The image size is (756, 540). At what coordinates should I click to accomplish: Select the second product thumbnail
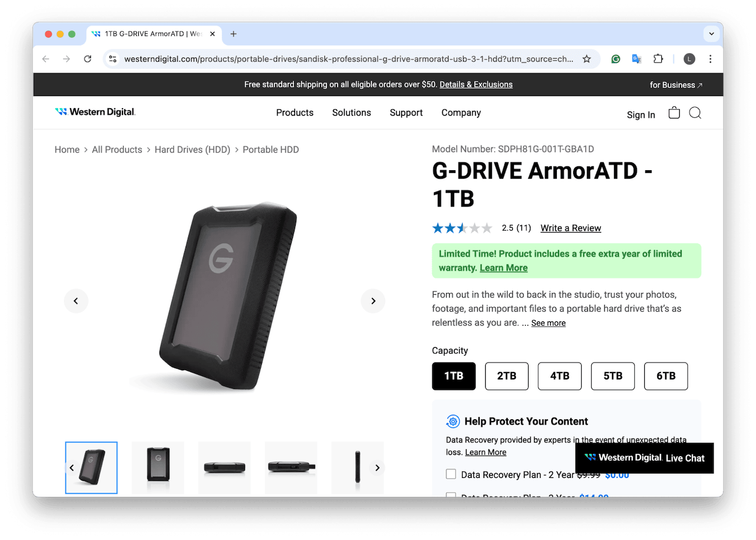click(x=157, y=467)
